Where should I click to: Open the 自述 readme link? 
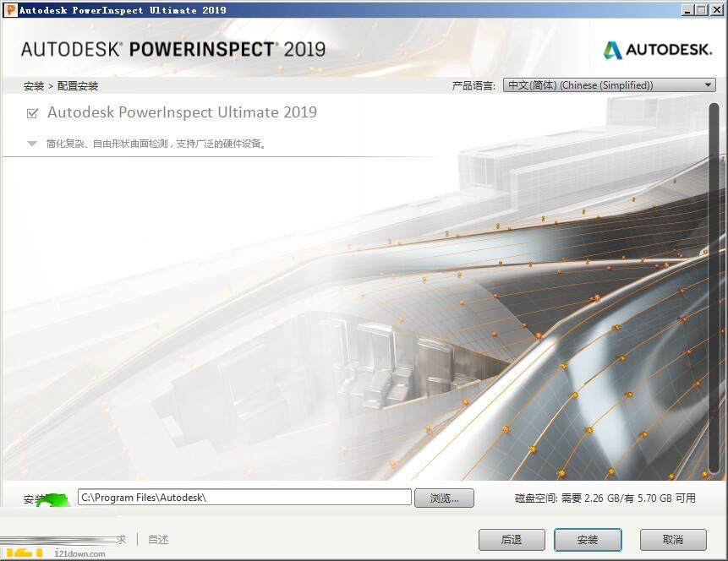158,540
